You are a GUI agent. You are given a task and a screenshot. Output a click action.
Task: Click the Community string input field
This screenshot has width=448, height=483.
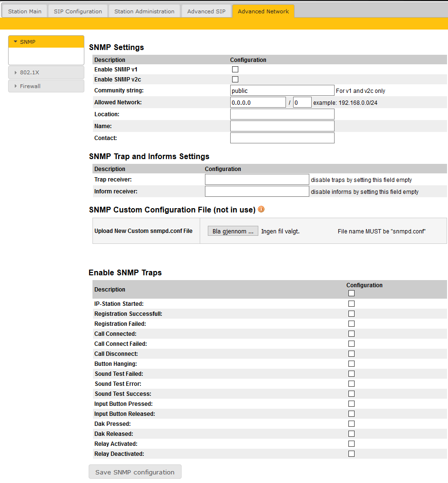[x=282, y=91]
